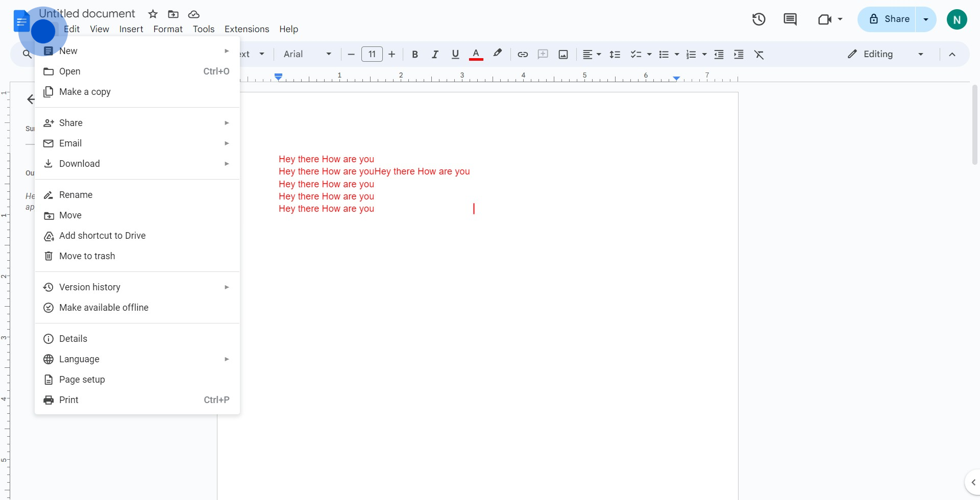980x500 pixels.
Task: Expand the checklist options arrow
Action: point(649,54)
